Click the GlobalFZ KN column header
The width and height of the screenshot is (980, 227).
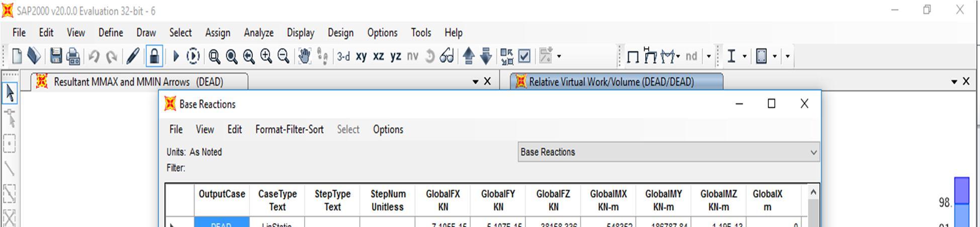553,200
